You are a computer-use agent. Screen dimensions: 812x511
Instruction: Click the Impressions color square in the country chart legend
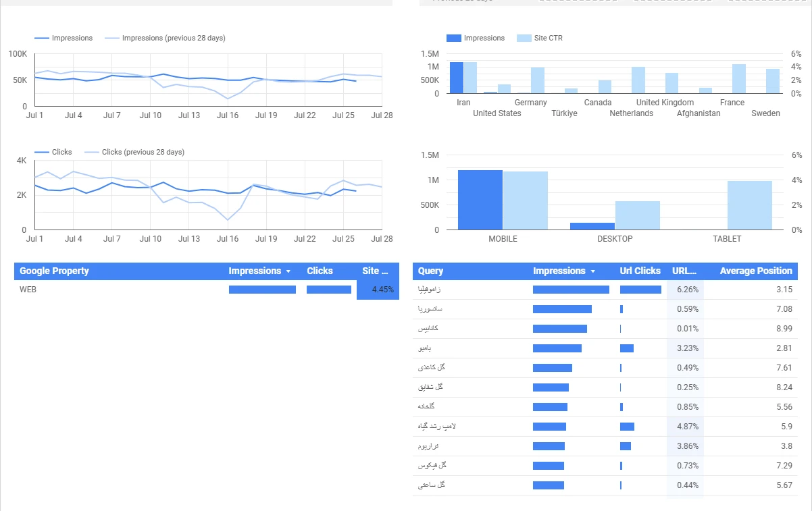coord(453,38)
